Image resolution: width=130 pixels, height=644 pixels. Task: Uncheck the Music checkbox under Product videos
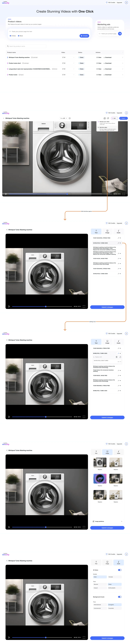point(19,36)
